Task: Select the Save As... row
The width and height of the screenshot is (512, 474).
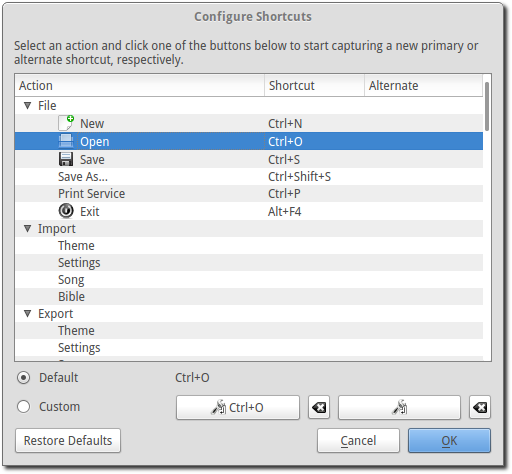Action: 249,176
